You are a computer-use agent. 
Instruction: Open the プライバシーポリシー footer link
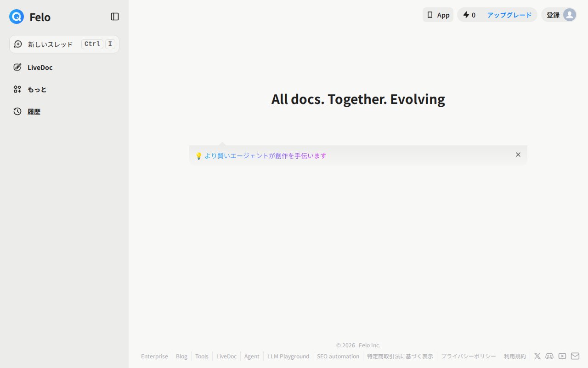point(469,356)
